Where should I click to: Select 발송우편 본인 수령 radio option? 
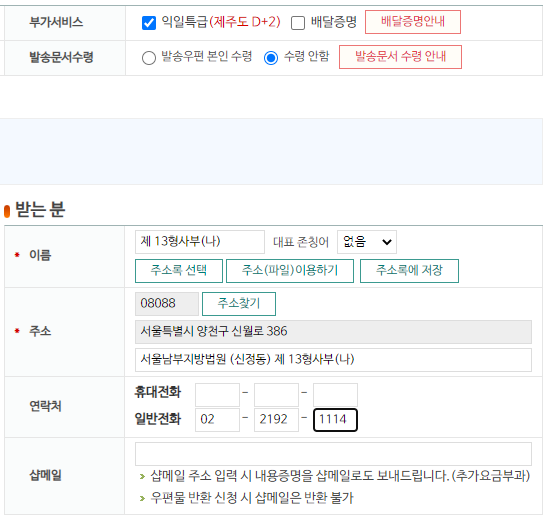(149, 58)
